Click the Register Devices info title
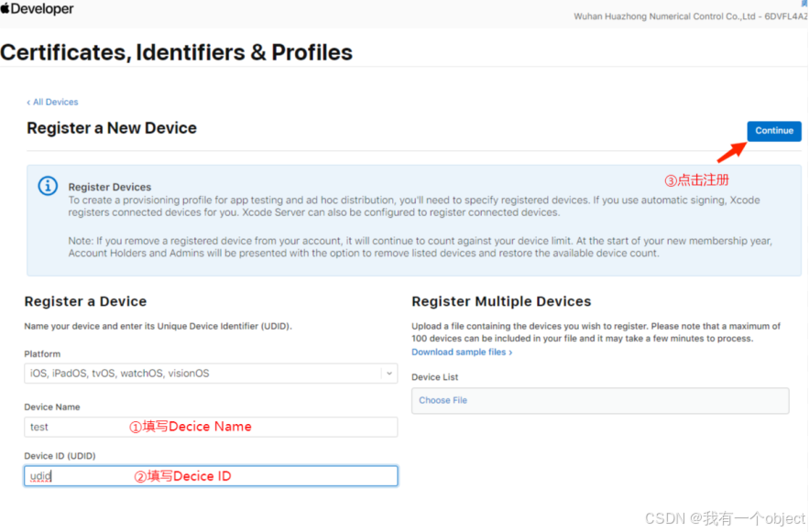809x532 pixels. tap(110, 187)
